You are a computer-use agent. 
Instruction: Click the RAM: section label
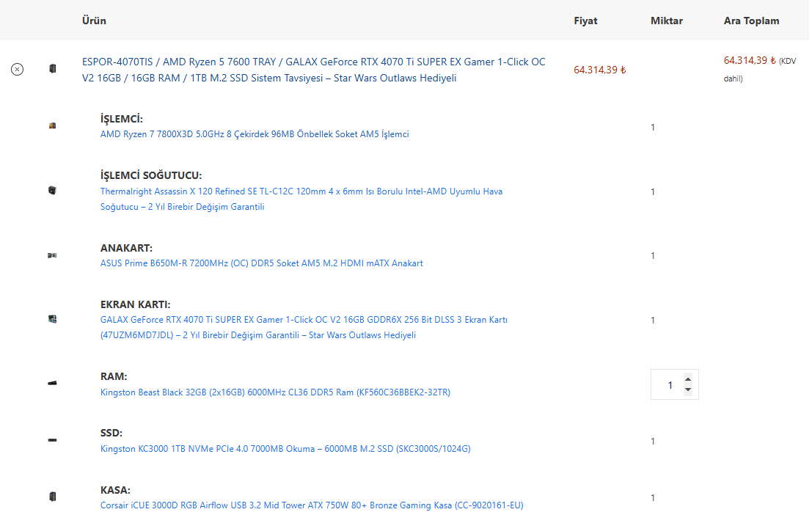pos(114,376)
